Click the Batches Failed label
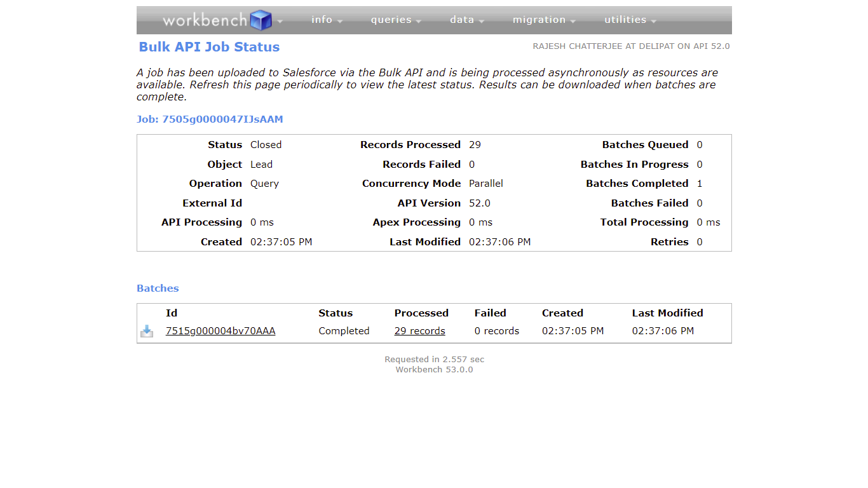The image size is (868, 488). (x=650, y=203)
